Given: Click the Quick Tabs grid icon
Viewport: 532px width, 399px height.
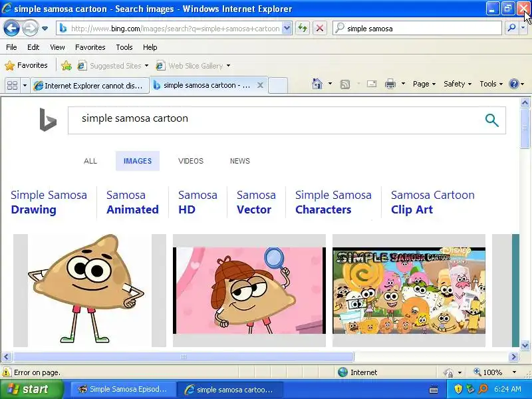Looking at the screenshot, I should 13,85.
